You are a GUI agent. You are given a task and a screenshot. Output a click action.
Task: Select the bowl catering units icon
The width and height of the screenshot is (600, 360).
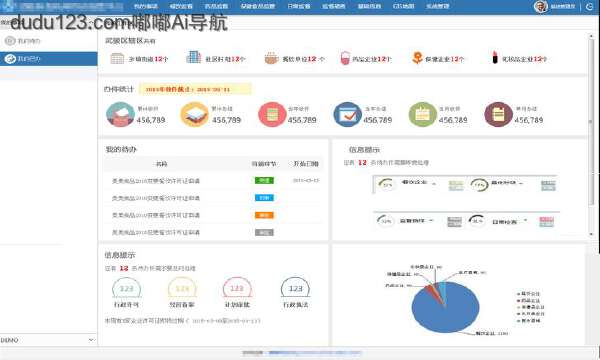[x=271, y=58]
